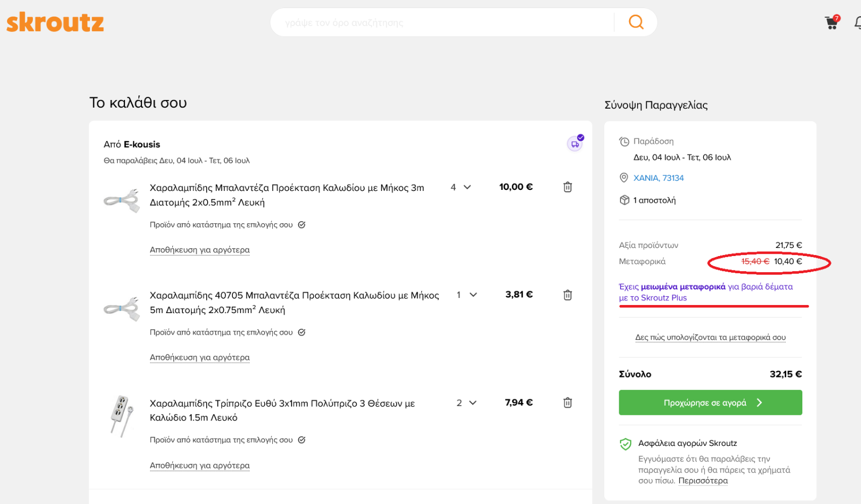Save the Τρίπριζο power strip for later

200,465
